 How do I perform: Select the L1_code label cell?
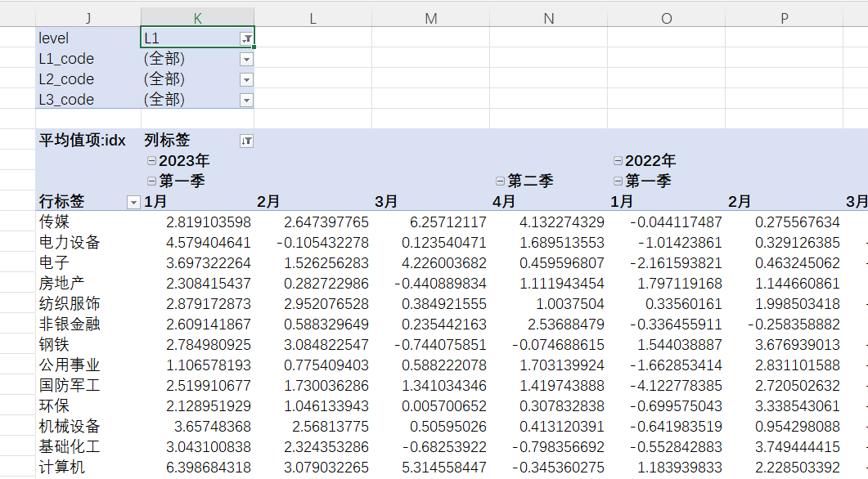[x=88, y=59]
